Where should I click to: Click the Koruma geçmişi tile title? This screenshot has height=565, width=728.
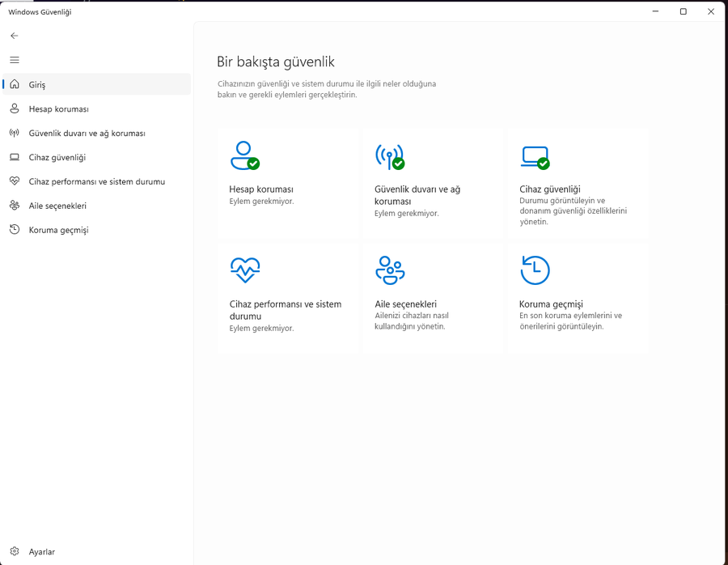[x=551, y=304]
